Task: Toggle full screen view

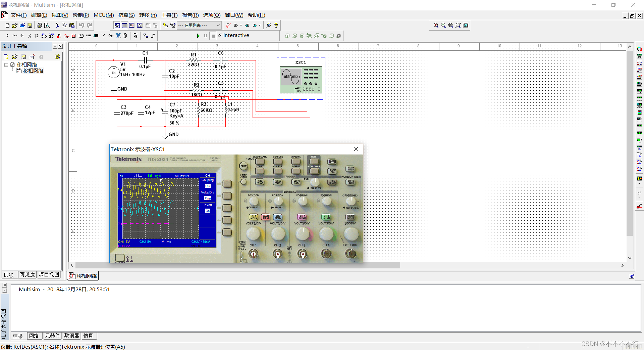Action: click(x=466, y=26)
